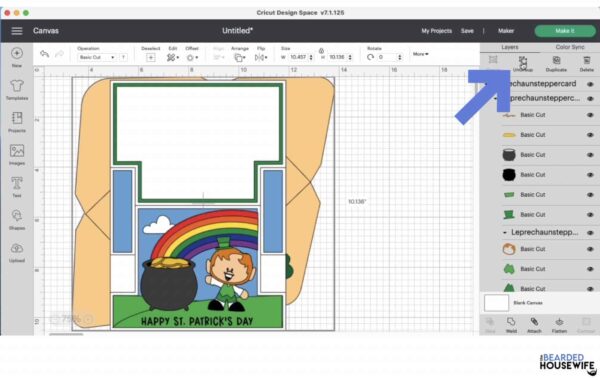Adjust height using the stepper arrows
Viewport: 600px width, 381px height.
tap(350, 57)
